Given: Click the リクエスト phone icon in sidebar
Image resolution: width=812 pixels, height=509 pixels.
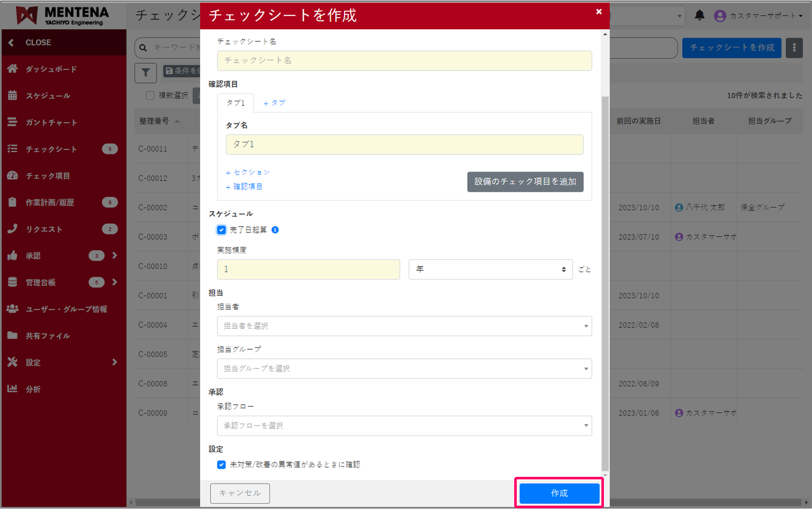Looking at the screenshot, I should (x=13, y=229).
